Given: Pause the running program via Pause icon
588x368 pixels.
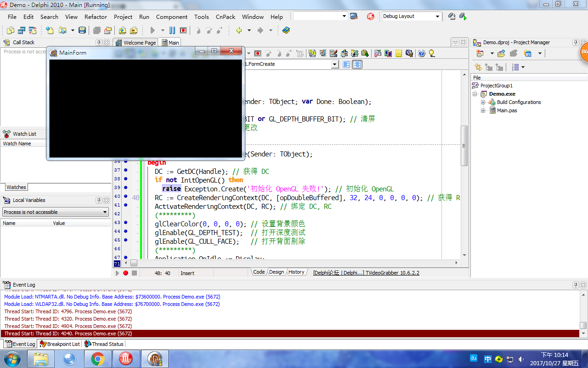Looking at the screenshot, I should 172,30.
